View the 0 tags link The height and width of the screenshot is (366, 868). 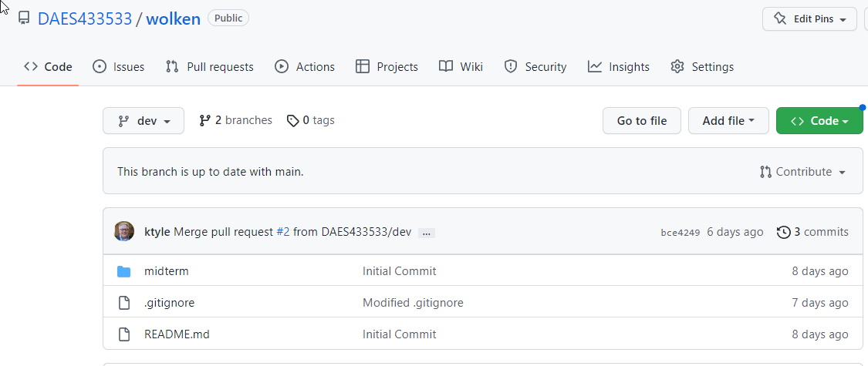[x=311, y=120]
